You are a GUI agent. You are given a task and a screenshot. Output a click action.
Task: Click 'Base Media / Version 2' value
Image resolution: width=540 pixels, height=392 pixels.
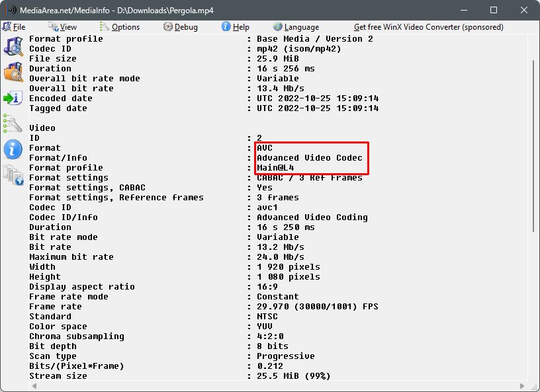pos(315,39)
